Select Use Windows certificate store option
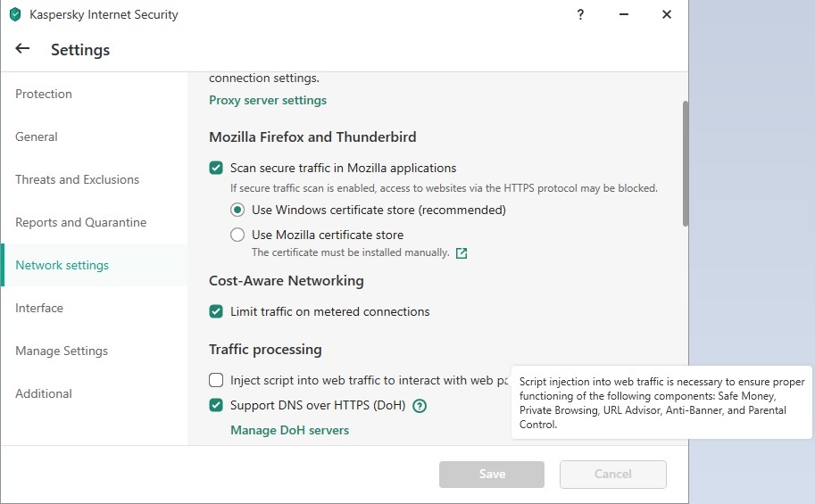 (x=237, y=211)
